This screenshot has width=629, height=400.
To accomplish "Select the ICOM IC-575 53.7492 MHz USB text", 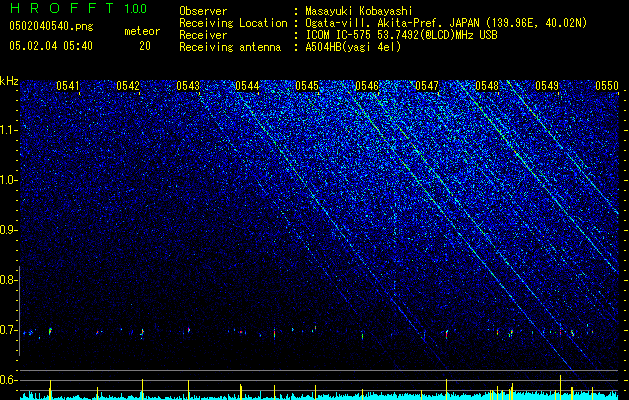I will coord(401,35).
